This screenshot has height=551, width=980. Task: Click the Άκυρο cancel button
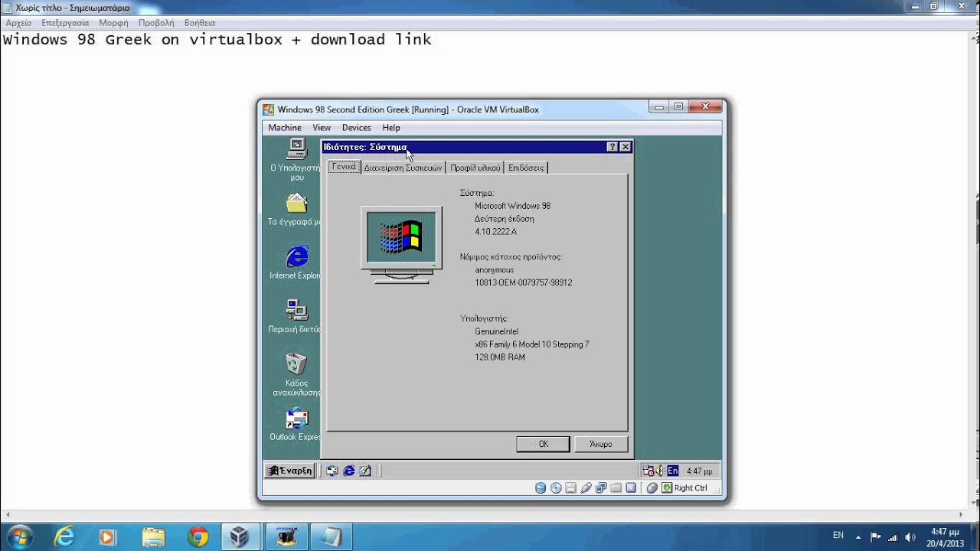tap(601, 444)
